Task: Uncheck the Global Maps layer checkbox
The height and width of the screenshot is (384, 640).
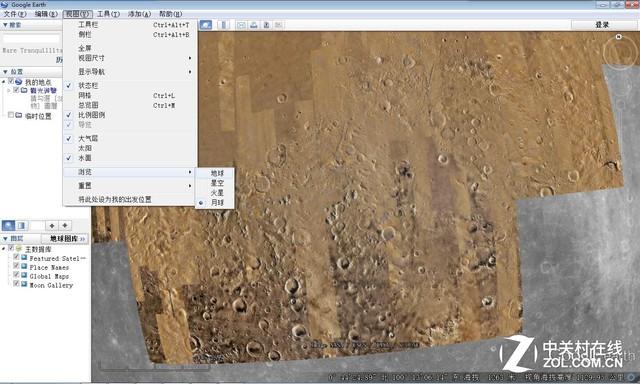Action: 16,275
